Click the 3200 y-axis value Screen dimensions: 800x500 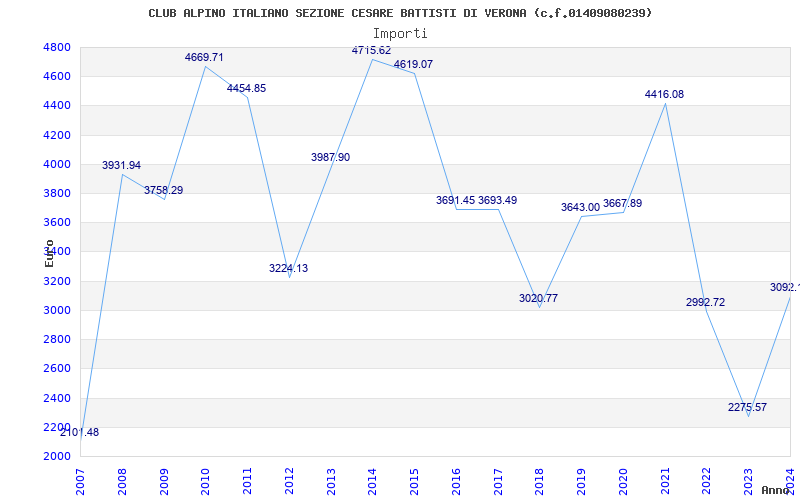tap(57, 281)
